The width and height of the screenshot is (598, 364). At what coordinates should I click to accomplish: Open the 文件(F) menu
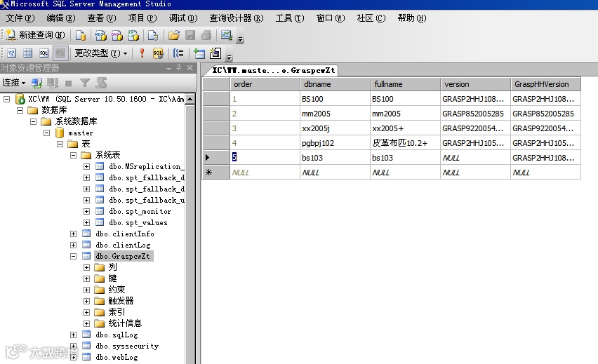point(20,18)
